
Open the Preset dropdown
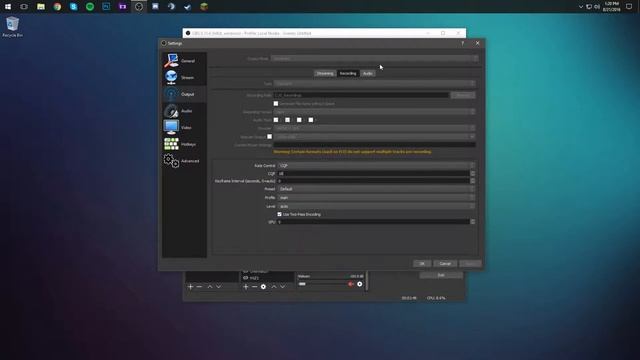(x=376, y=189)
